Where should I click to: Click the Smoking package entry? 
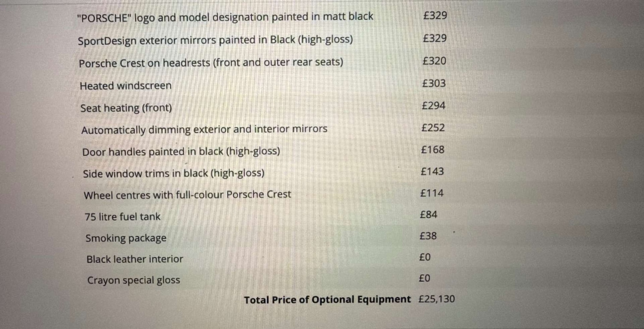point(126,238)
